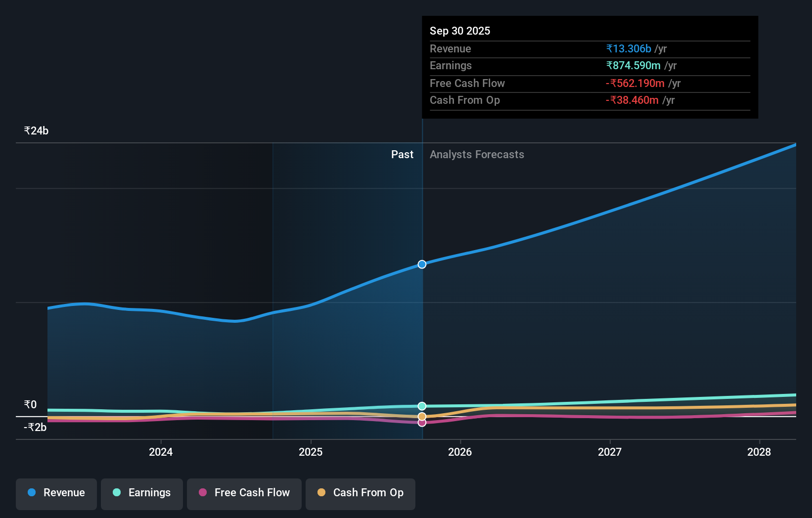Screen dimensions: 812x518
Task: Click the Revenue value ₹13.306b in tooltip
Action: tap(628, 48)
